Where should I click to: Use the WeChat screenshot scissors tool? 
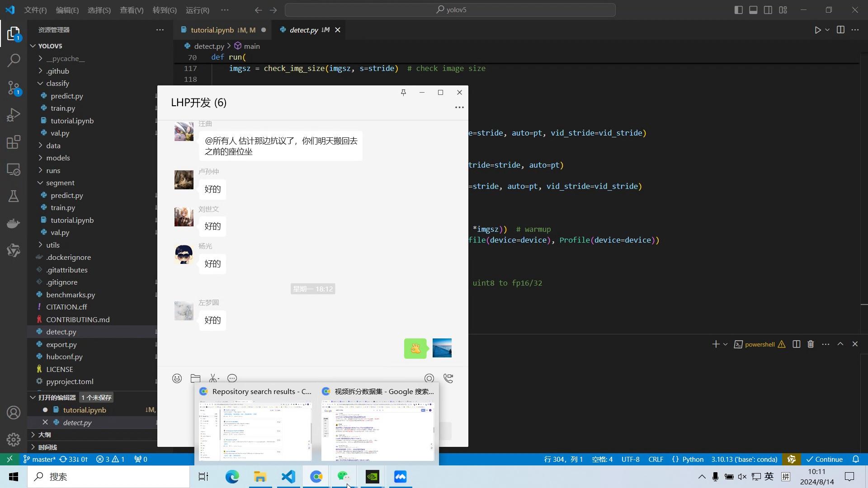point(213,379)
